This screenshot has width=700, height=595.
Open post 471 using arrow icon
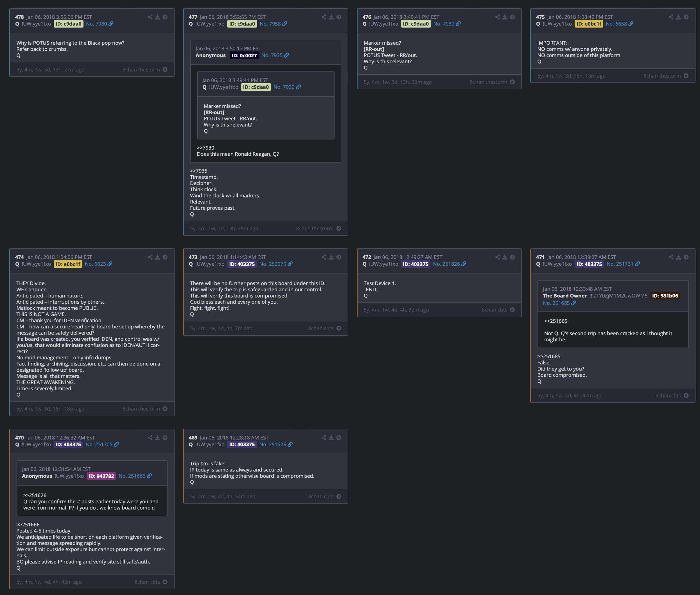(x=686, y=257)
